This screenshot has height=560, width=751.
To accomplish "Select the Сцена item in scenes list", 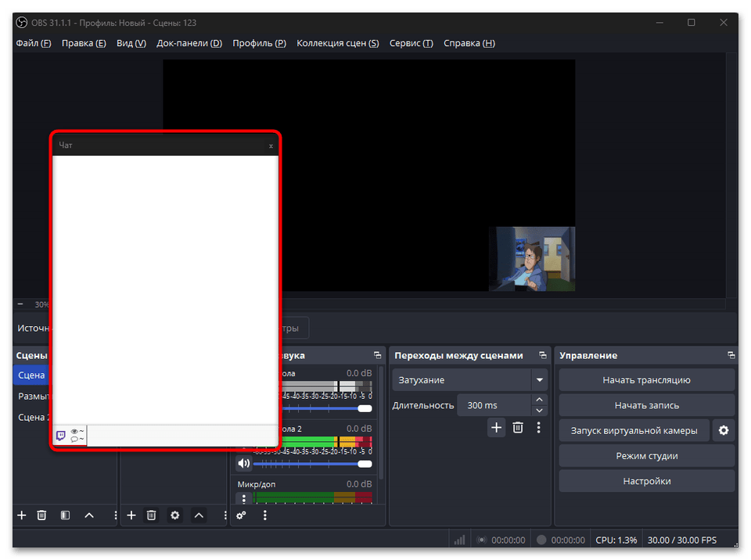I will click(x=31, y=375).
